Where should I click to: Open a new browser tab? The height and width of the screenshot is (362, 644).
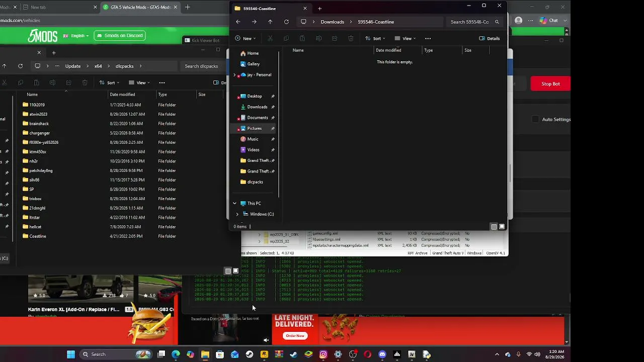pos(187,7)
